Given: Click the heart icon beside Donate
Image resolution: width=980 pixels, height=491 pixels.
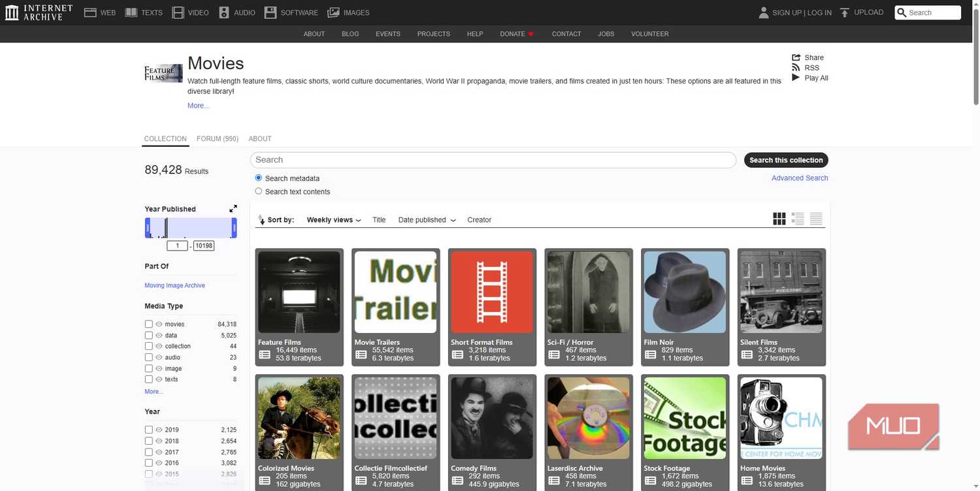Looking at the screenshot, I should pyautogui.click(x=531, y=34).
